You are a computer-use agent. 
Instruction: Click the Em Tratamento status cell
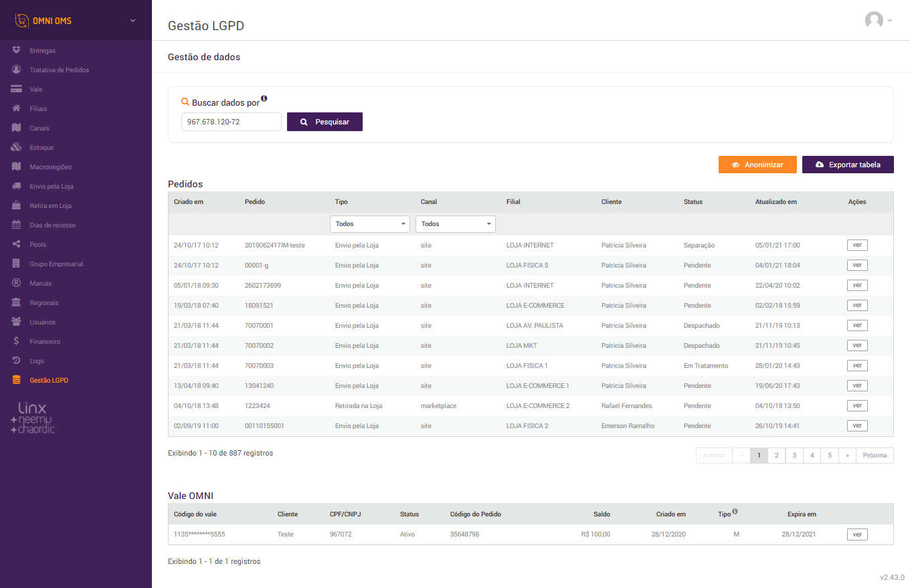[x=706, y=365]
